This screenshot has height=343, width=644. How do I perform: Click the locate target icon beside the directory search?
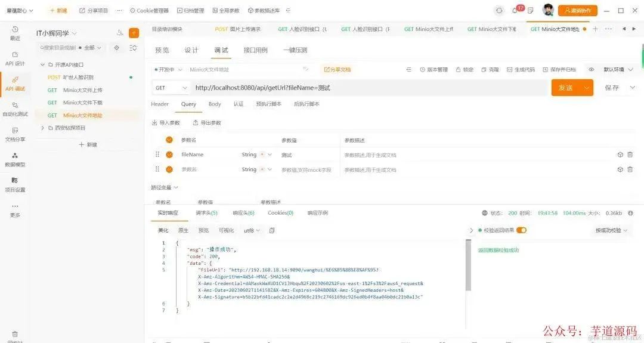(x=117, y=48)
